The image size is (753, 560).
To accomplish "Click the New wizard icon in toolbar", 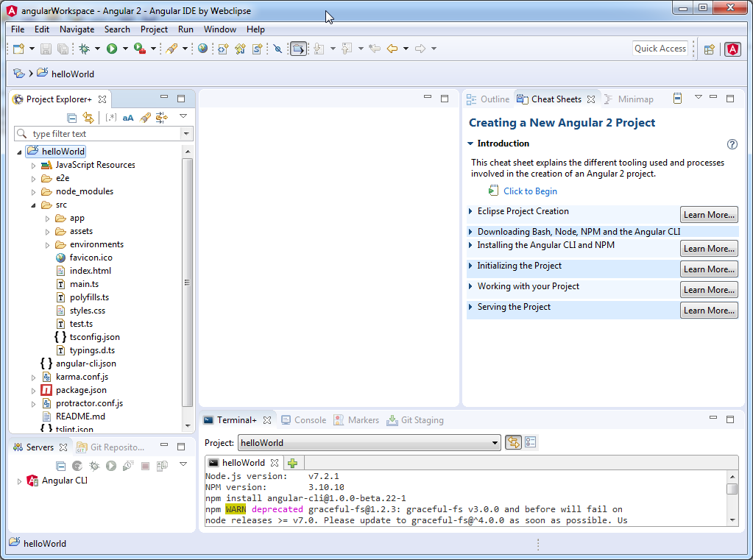I will point(18,49).
